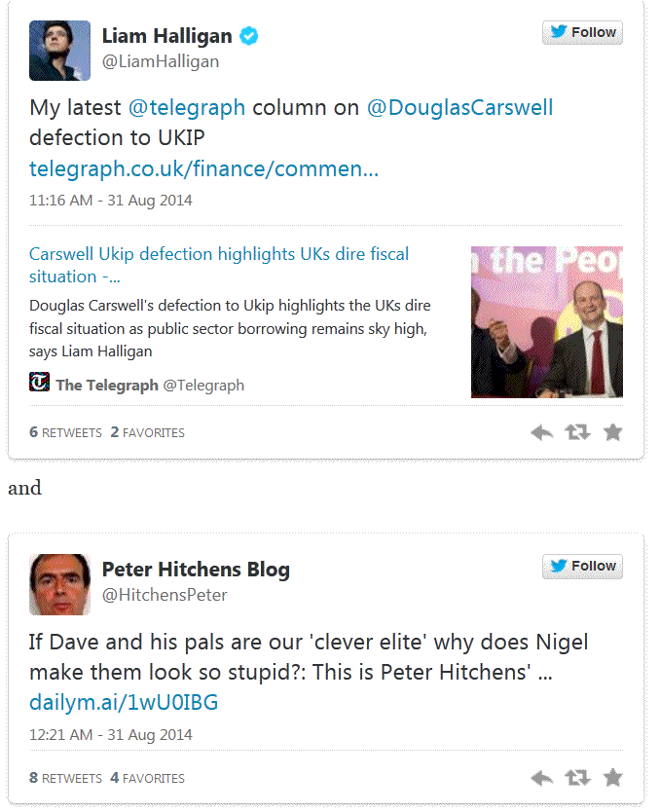Follow Liam Halligan
The width and height of the screenshot is (660, 812).
point(582,32)
